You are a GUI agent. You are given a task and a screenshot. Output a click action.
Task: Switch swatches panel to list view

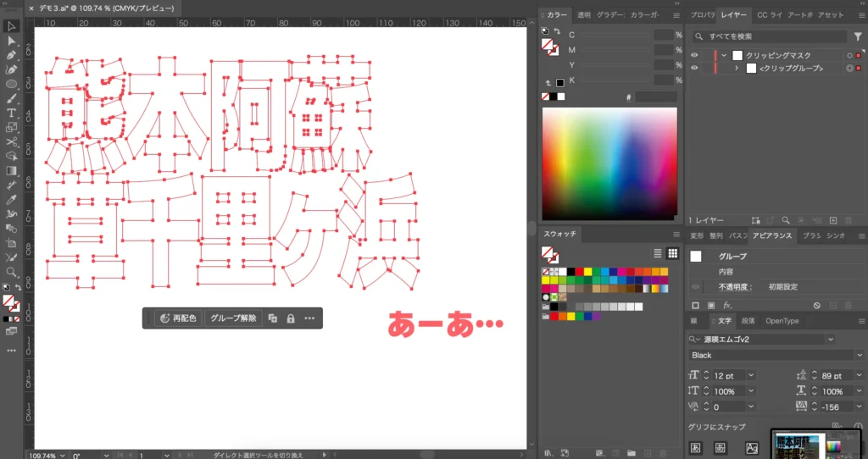click(658, 253)
